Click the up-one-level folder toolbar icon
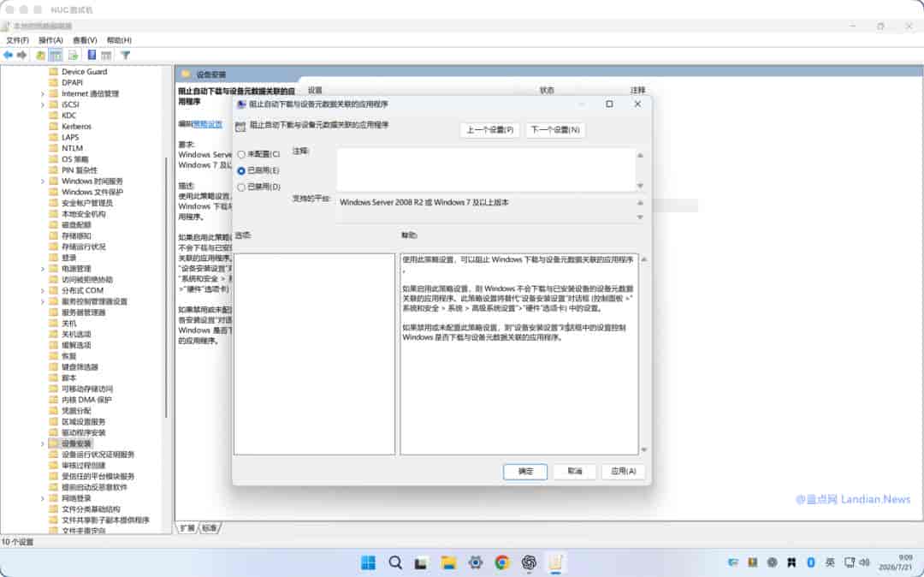Screen dimensions: 924x577 (40, 55)
